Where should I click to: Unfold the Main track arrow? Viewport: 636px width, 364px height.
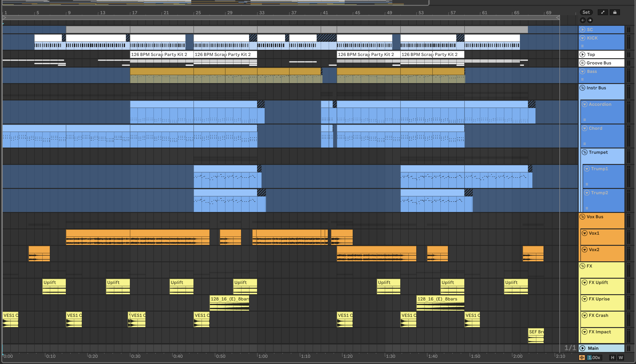(x=582, y=348)
